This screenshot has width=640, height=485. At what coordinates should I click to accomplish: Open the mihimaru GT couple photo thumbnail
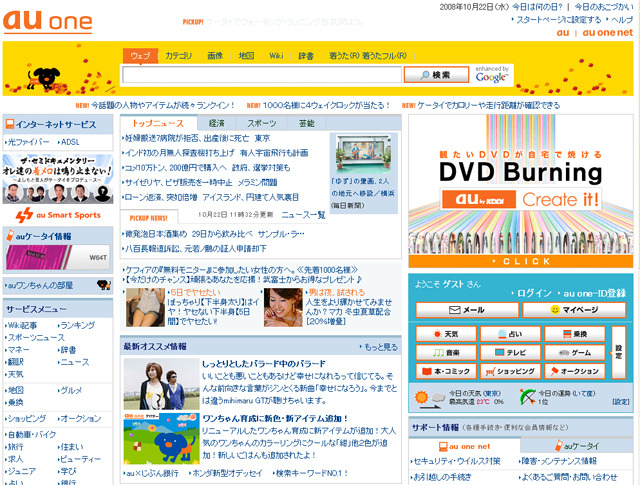point(162,384)
